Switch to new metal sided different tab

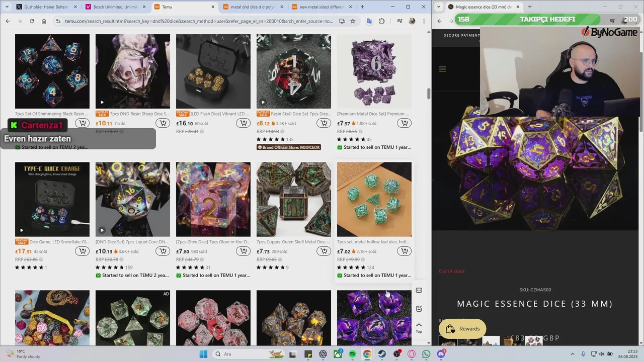[322, 7]
